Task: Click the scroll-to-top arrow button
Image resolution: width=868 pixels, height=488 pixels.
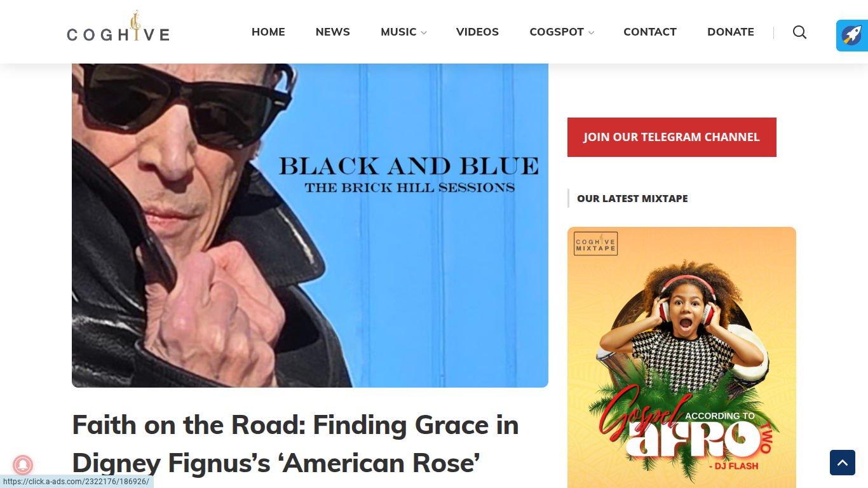Action: pyautogui.click(x=843, y=463)
